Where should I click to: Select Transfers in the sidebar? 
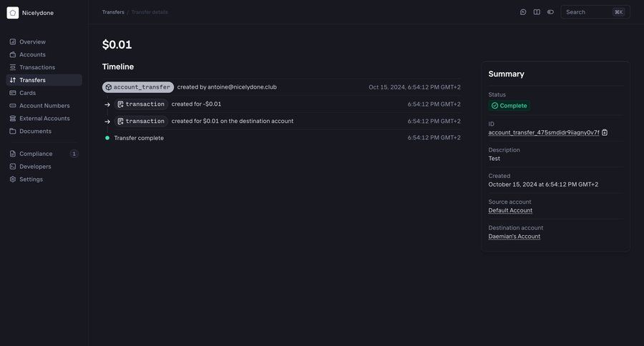point(44,80)
